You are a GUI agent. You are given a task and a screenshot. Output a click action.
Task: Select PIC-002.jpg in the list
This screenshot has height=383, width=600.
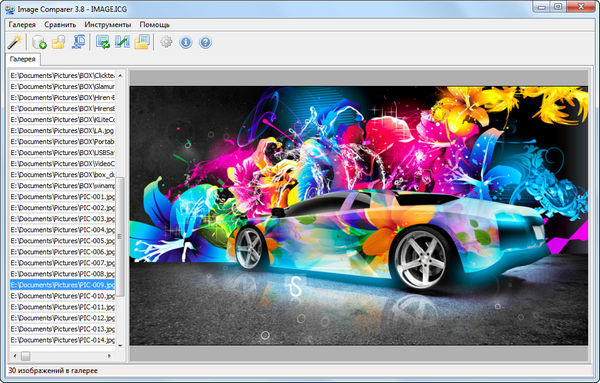click(x=62, y=208)
